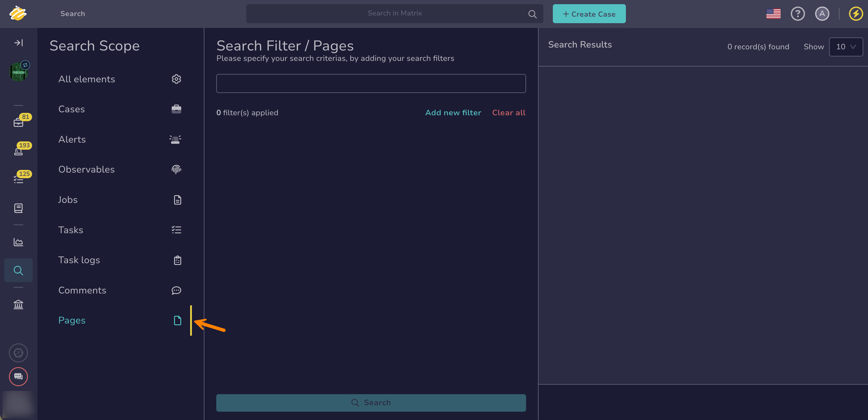
Task: Select Task logs search scope
Action: pos(120,260)
